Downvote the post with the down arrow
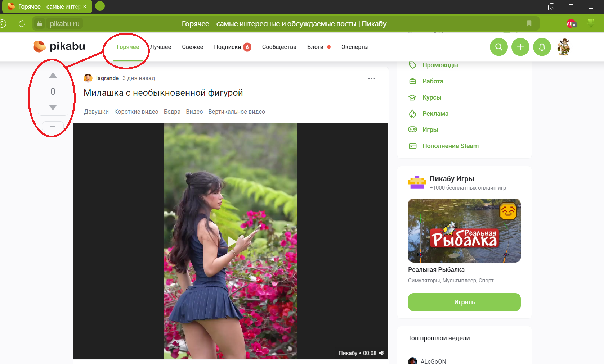The height and width of the screenshot is (364, 604). [x=53, y=108]
